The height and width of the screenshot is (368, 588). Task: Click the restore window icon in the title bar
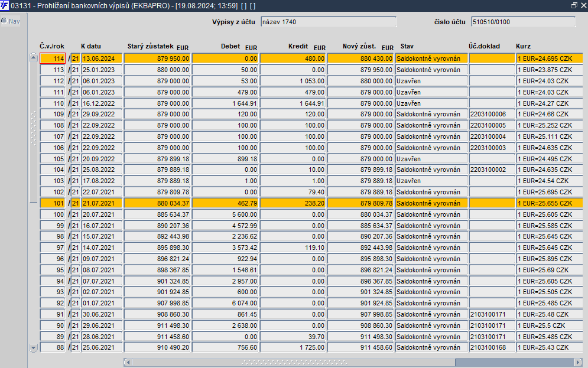coord(574,5)
